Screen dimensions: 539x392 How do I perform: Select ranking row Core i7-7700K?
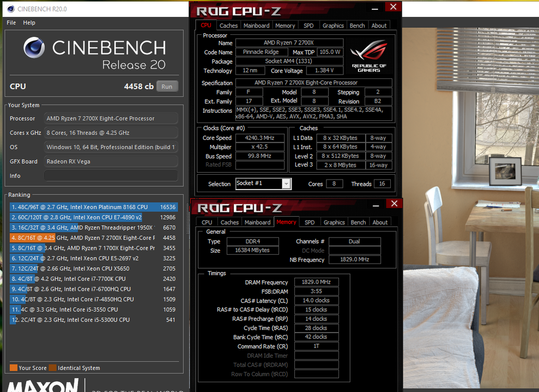94,279
